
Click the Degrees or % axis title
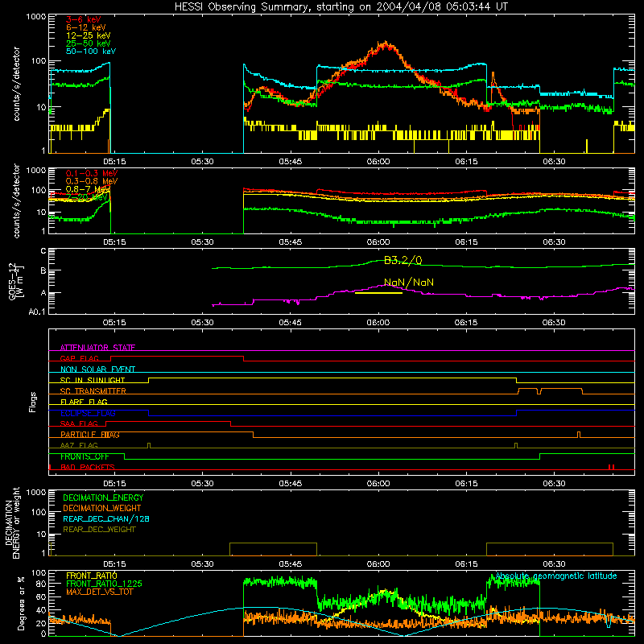(21, 603)
